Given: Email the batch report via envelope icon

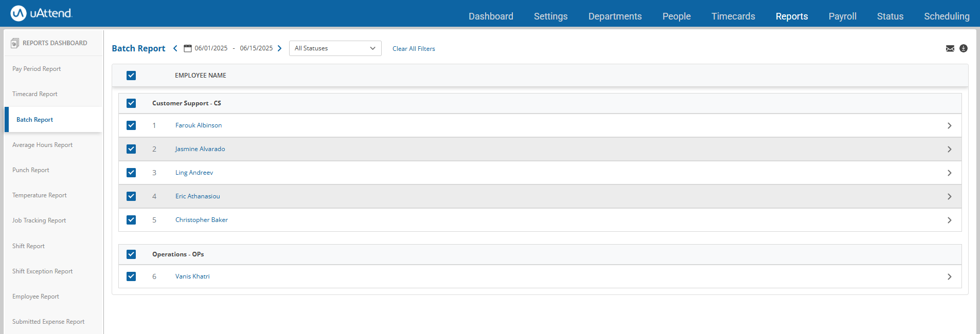Looking at the screenshot, I should coord(950,48).
